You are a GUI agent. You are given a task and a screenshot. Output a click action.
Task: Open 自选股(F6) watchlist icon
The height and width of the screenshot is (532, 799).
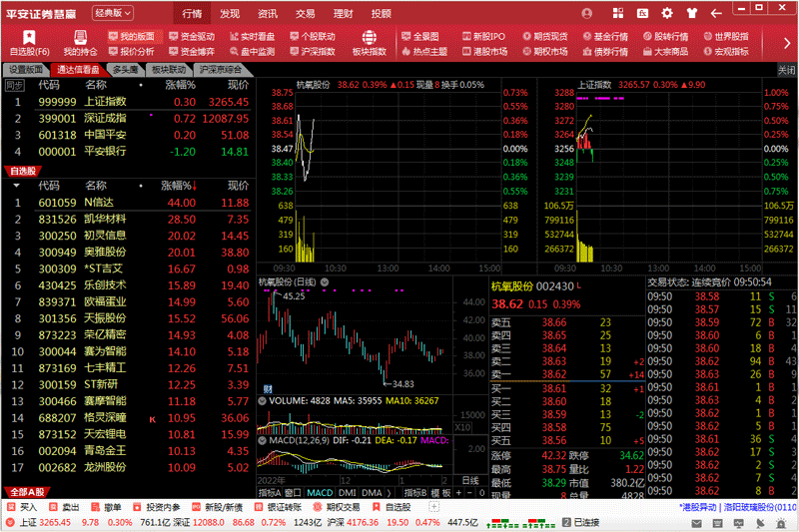click(29, 42)
